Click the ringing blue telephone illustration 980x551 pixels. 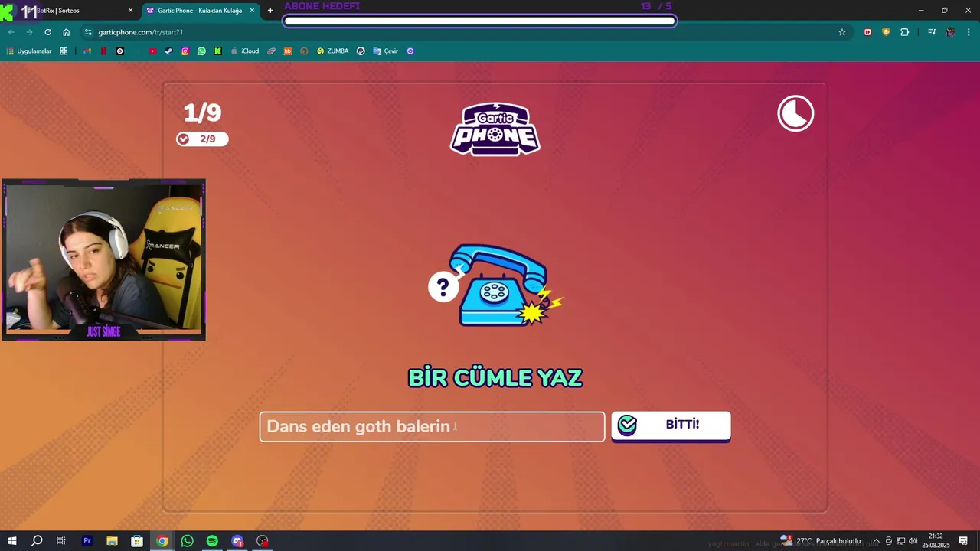click(x=496, y=285)
